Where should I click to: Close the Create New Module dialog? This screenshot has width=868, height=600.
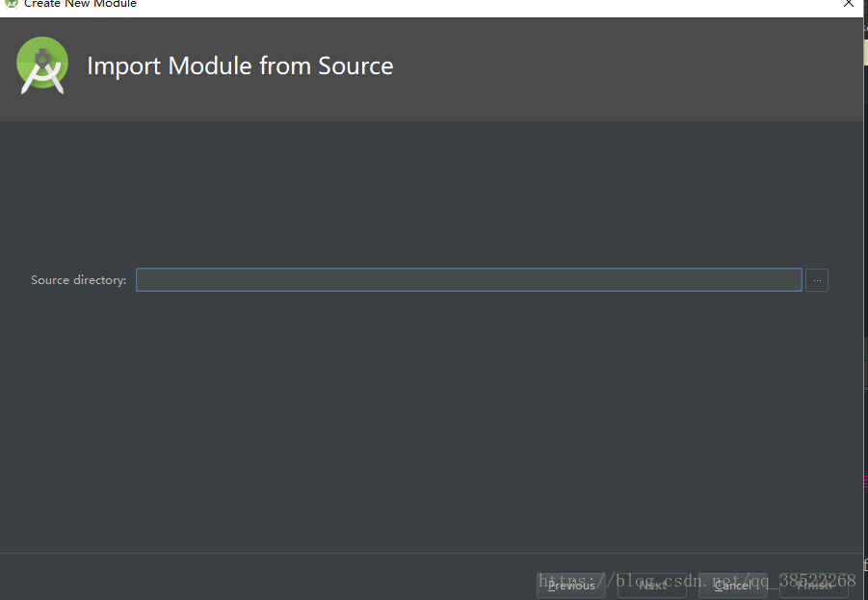click(x=849, y=5)
